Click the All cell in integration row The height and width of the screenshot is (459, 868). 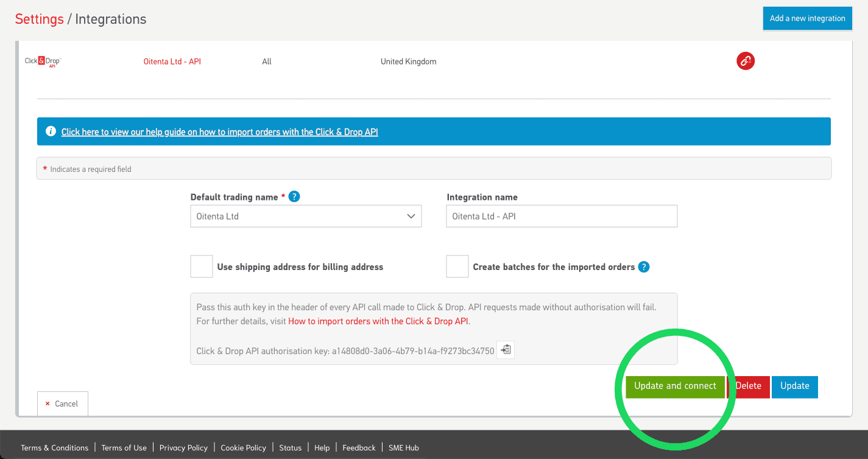(267, 62)
